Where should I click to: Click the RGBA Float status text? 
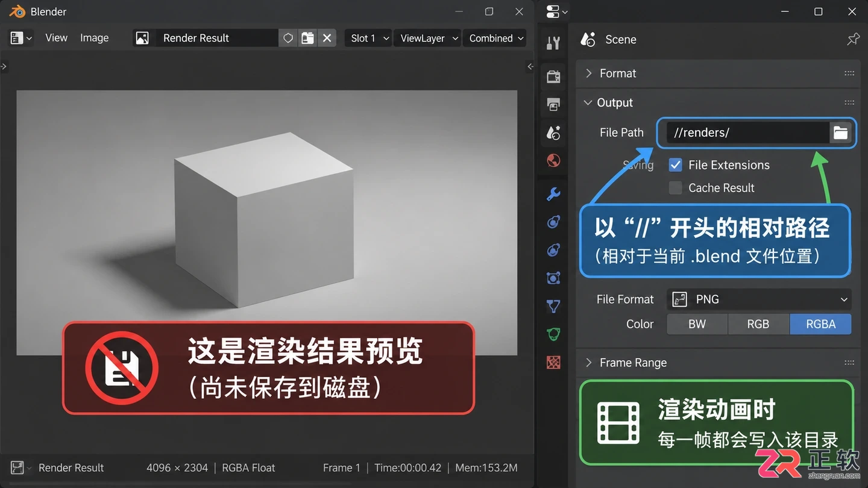pos(248,468)
